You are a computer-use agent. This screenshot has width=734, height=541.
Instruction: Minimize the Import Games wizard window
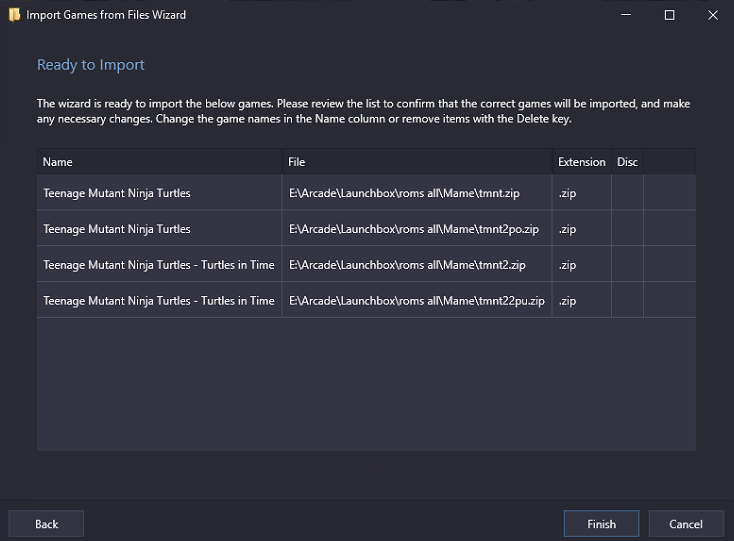[x=626, y=15]
